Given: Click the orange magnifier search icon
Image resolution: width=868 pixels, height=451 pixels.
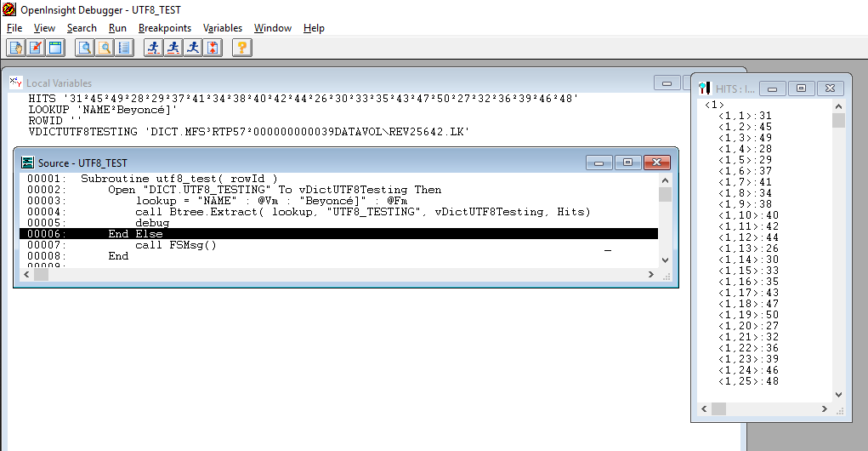Looking at the screenshot, I should point(105,48).
